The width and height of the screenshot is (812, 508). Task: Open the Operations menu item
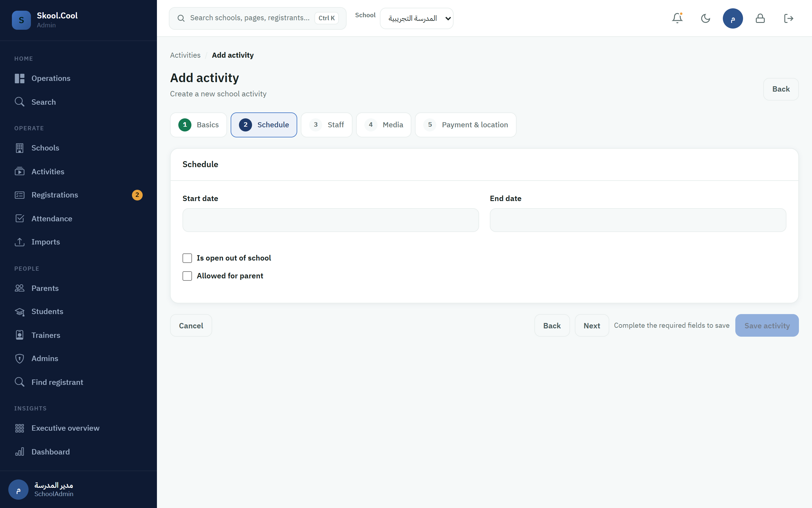[78, 78]
